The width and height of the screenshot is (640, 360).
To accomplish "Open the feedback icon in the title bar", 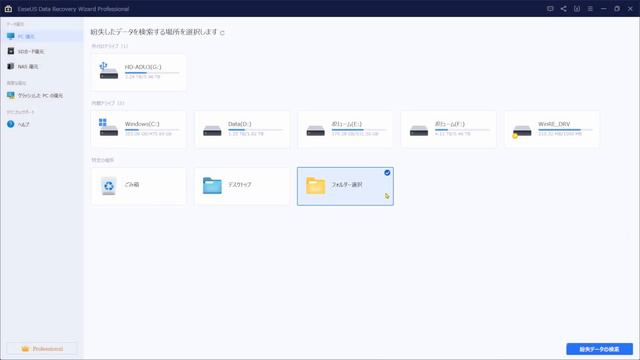I will pyautogui.click(x=550, y=9).
